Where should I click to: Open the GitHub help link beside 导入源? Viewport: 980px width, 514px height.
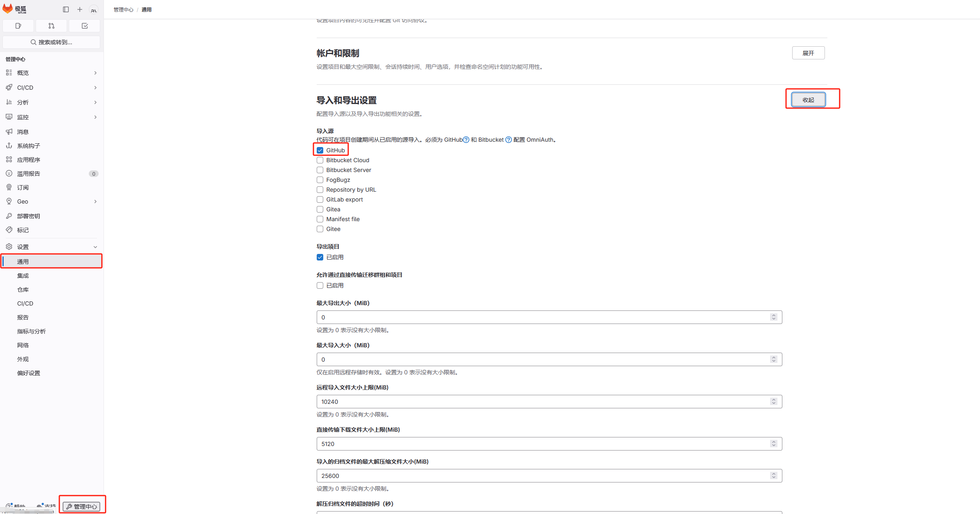coord(466,140)
